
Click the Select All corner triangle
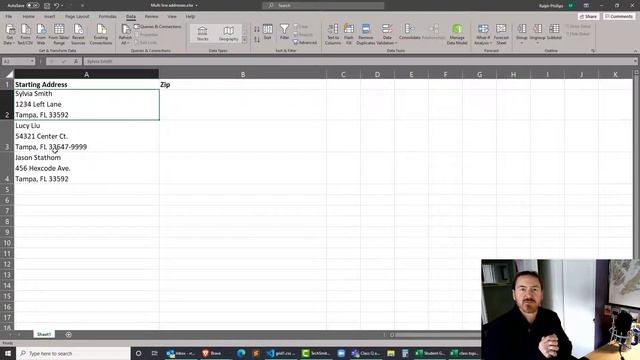coord(8,74)
